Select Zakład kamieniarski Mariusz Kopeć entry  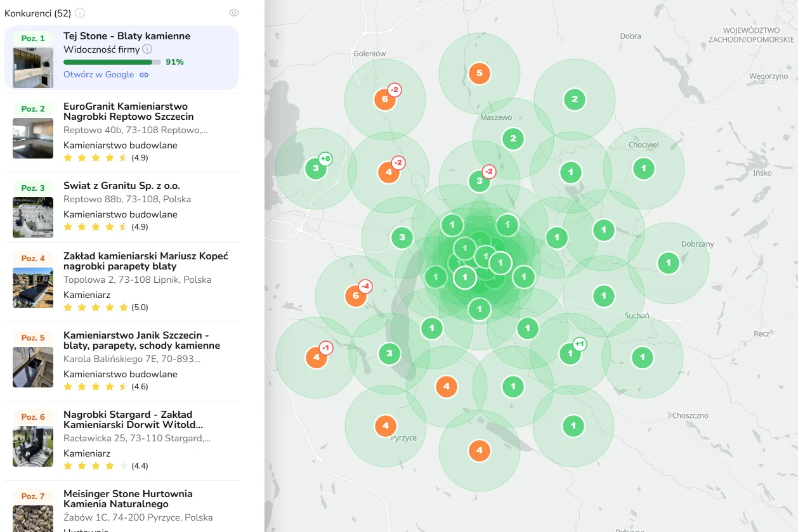[x=146, y=261]
